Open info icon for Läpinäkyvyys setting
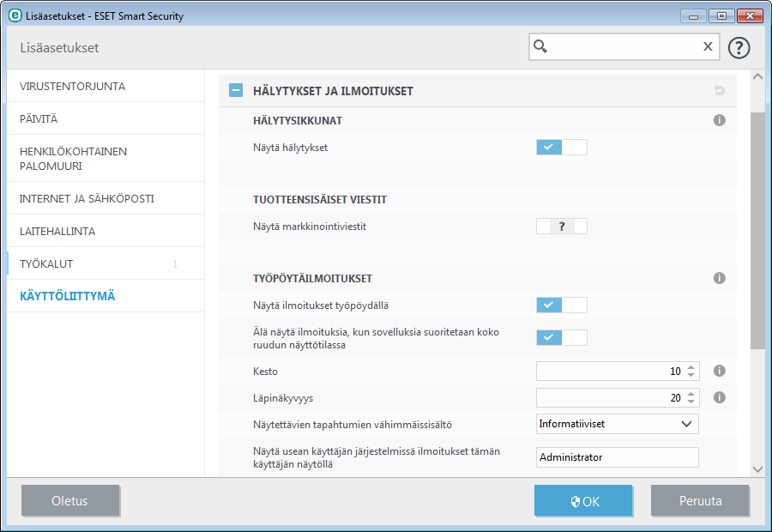 pyautogui.click(x=720, y=397)
